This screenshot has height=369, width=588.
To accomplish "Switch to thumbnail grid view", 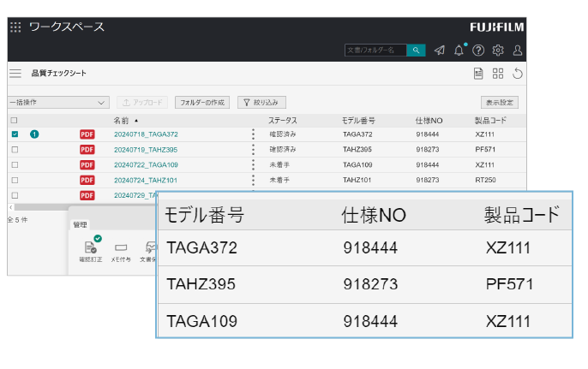I will click(498, 74).
